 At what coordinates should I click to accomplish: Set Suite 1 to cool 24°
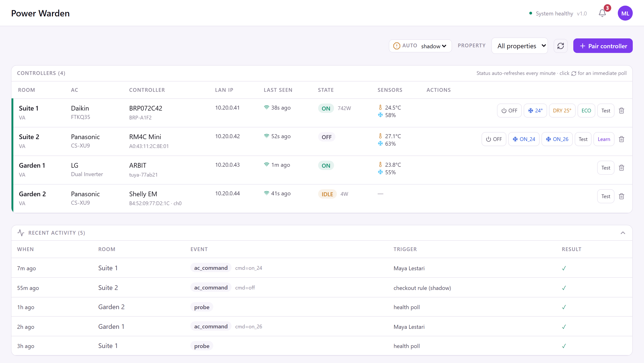[x=535, y=111]
